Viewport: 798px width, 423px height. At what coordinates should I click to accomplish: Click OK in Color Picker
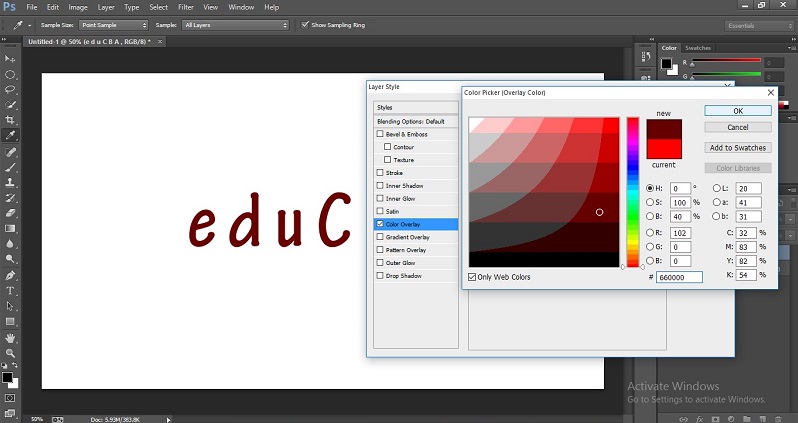[738, 110]
